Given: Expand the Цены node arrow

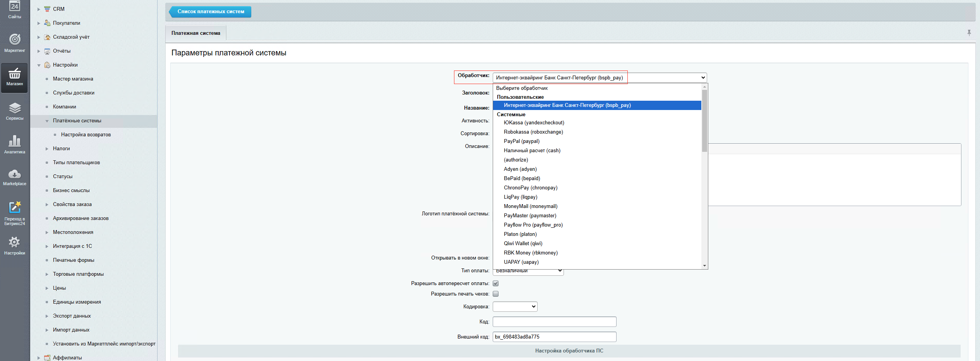Looking at the screenshot, I should coord(47,288).
